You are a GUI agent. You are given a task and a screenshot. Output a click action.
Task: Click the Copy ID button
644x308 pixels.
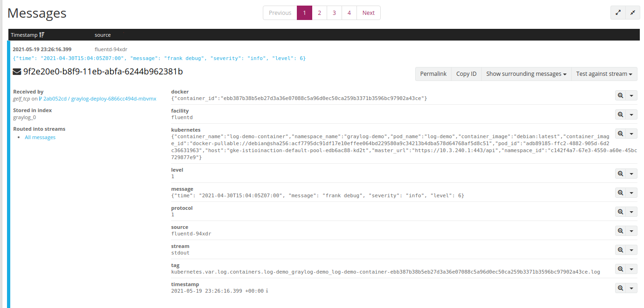pos(466,74)
